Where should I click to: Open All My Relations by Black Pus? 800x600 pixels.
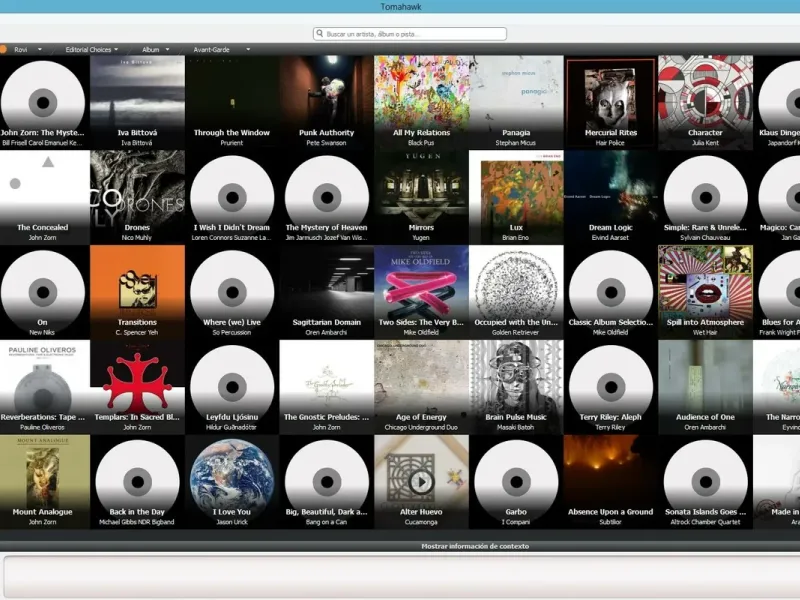tap(421, 102)
